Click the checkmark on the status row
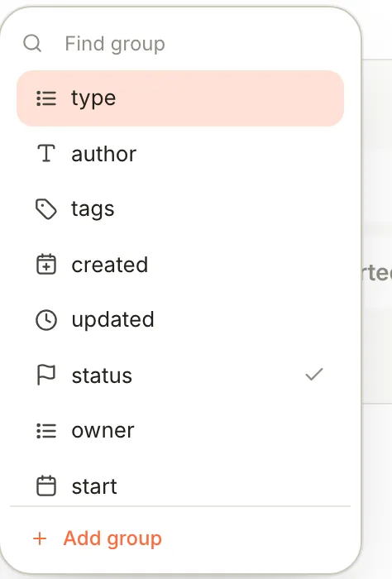 pos(314,374)
